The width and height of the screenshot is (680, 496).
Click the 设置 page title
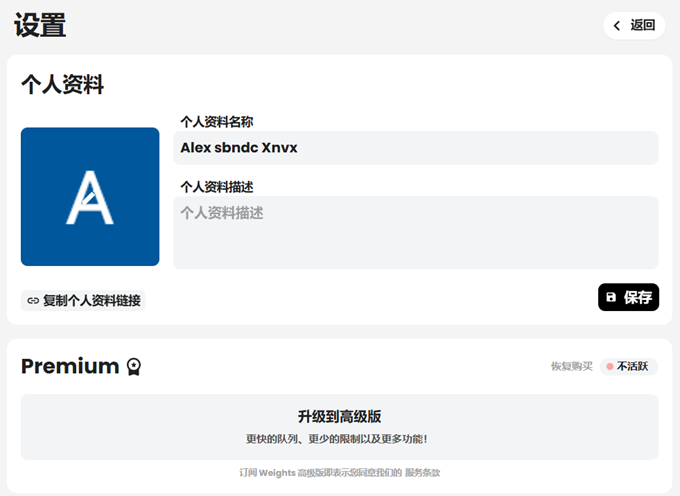(40, 25)
